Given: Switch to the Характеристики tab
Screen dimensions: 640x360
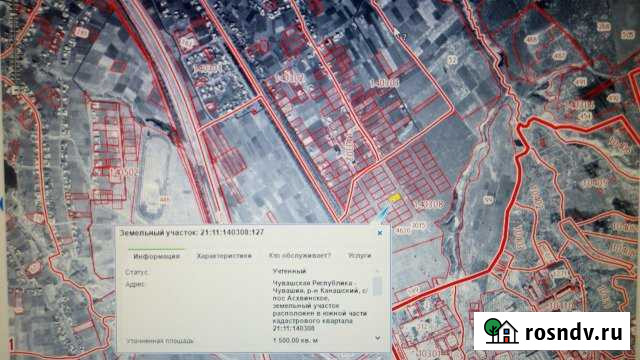Looking at the screenshot, I should 224,256.
